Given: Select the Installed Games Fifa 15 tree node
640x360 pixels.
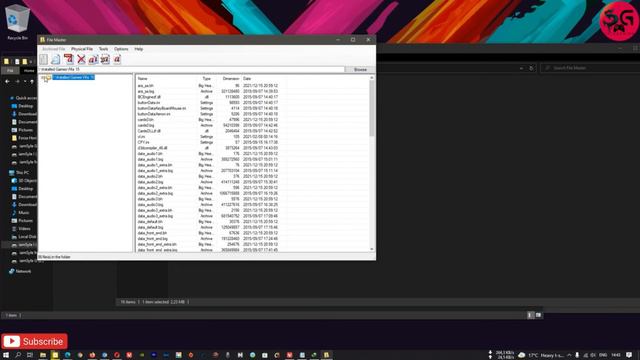Looking at the screenshot, I should 73,77.
